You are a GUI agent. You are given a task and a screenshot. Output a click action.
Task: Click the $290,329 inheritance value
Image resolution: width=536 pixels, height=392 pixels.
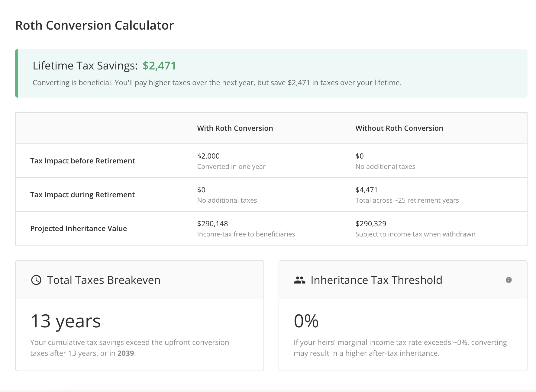click(x=371, y=224)
